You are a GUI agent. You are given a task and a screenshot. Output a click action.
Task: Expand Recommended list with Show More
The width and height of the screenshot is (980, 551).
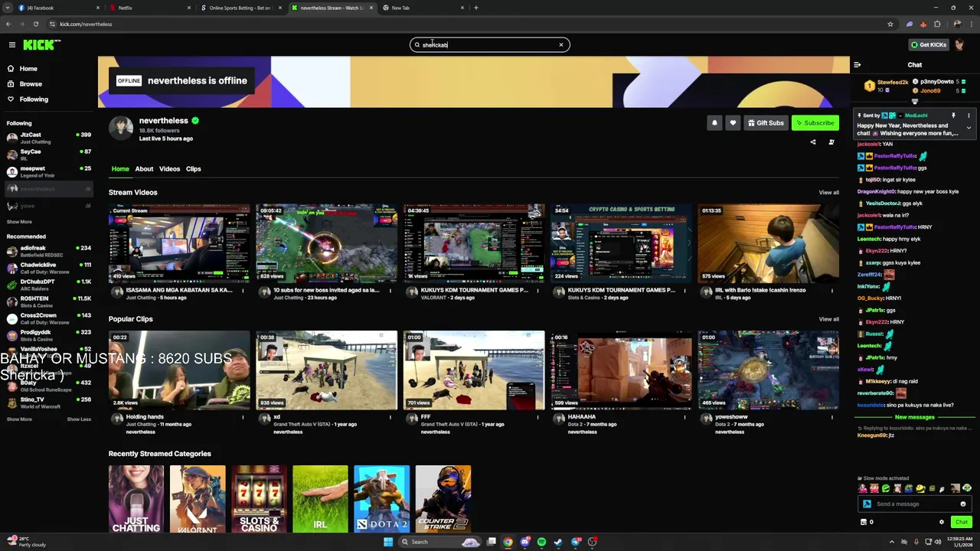click(x=19, y=419)
